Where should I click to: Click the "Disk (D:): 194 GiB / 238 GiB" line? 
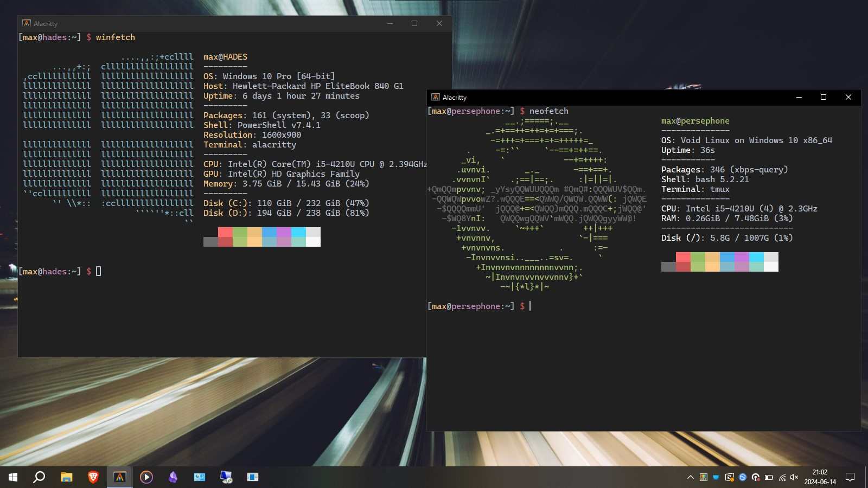tap(286, 213)
